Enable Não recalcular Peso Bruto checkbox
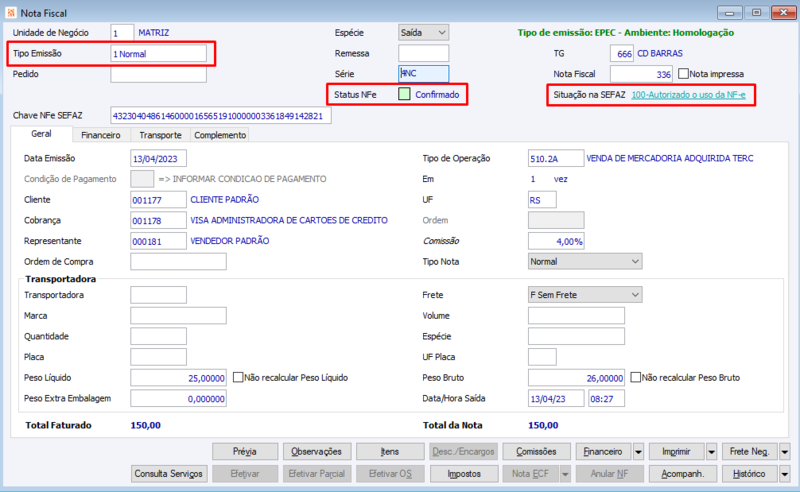 635,377
